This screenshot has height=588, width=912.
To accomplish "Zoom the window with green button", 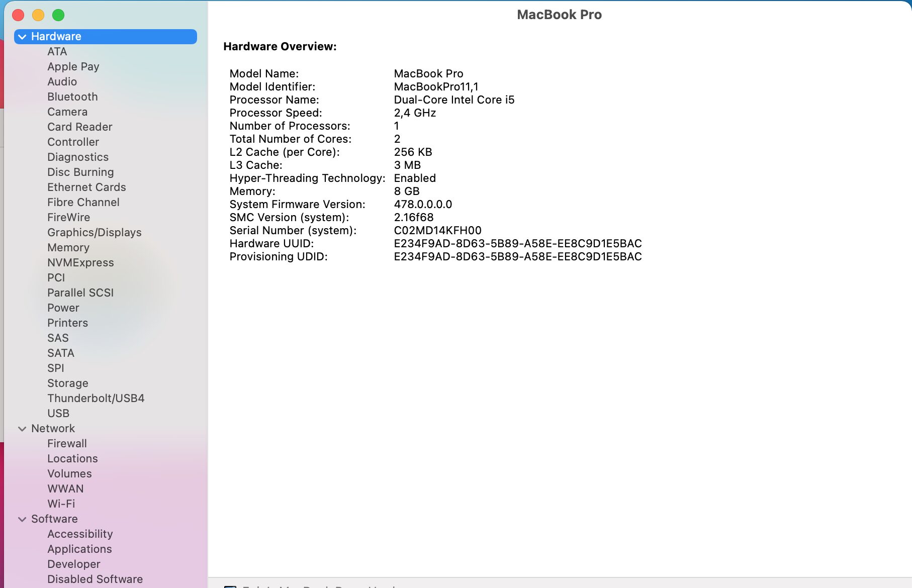I will (58, 15).
